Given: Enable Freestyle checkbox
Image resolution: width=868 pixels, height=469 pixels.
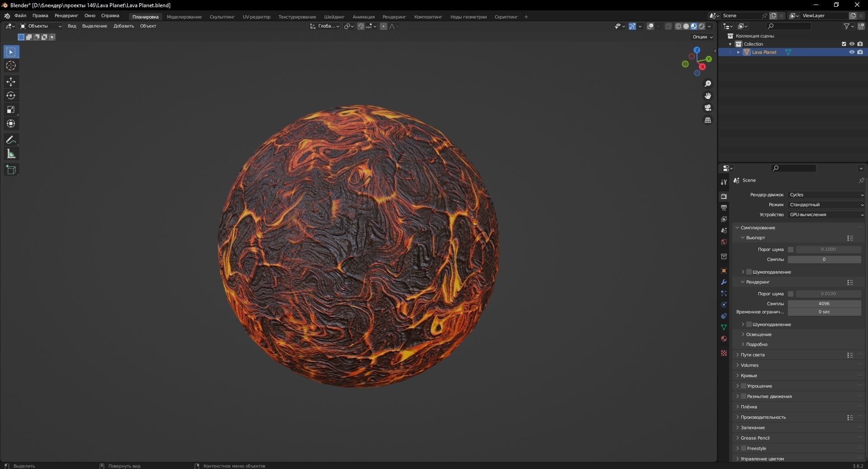Looking at the screenshot, I should click(744, 448).
